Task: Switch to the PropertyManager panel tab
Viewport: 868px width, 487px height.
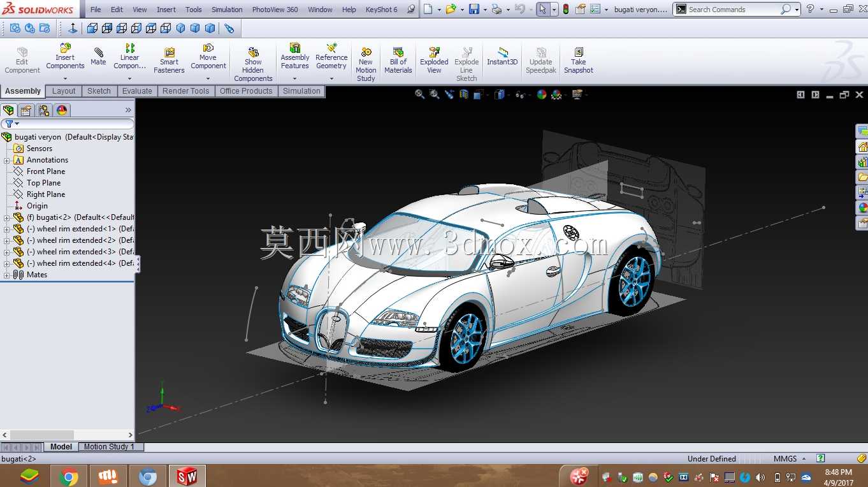Action: 26,110
